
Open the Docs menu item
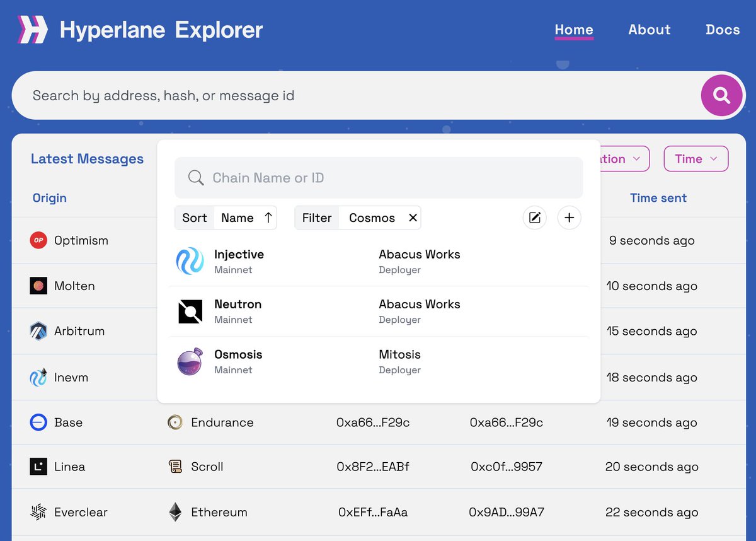click(723, 30)
